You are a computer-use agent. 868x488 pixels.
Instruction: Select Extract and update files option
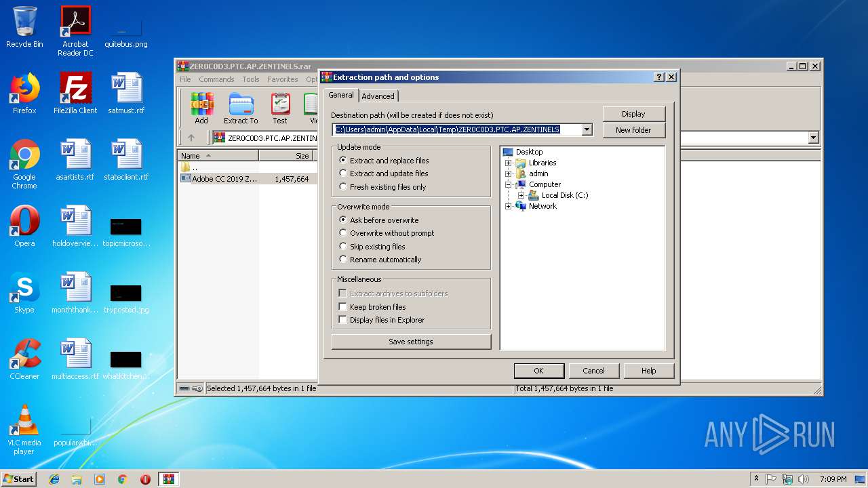point(384,174)
